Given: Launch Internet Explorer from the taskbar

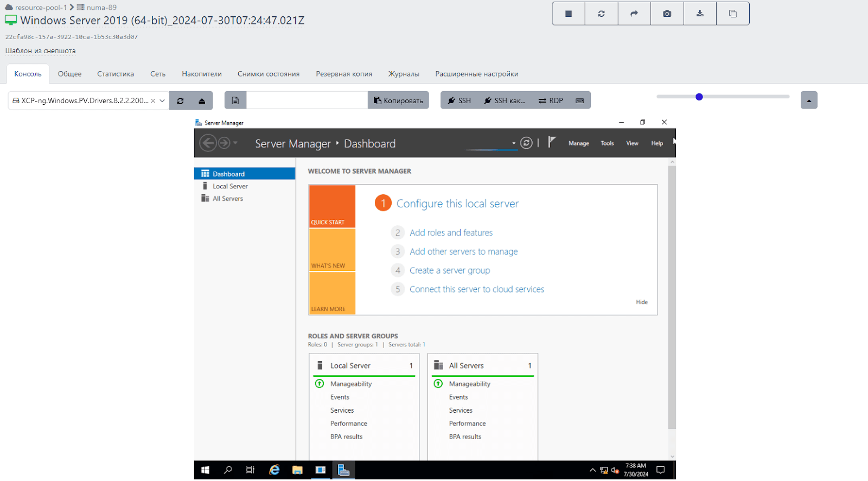Looking at the screenshot, I should tap(275, 470).
